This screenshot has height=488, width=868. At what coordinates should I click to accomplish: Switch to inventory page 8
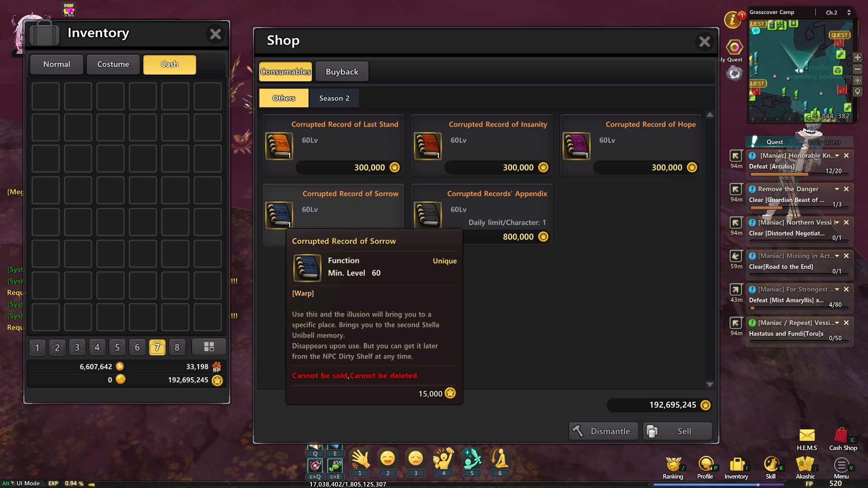pyautogui.click(x=177, y=347)
